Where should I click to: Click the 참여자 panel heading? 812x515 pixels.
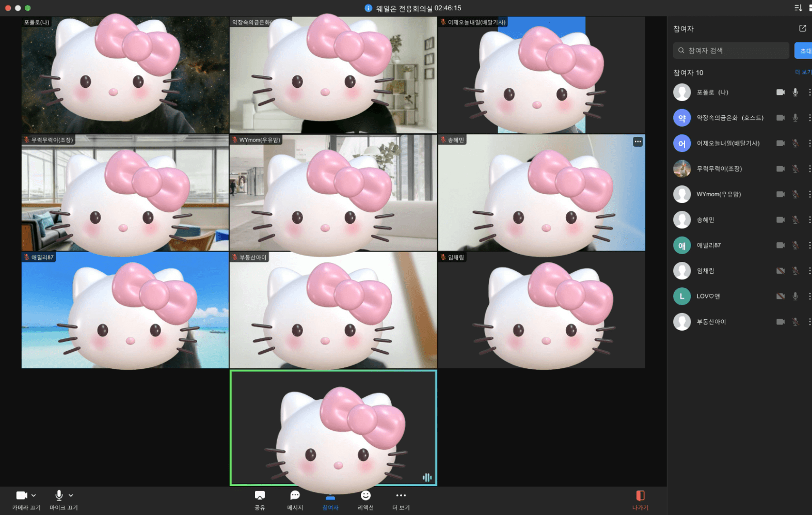683,29
